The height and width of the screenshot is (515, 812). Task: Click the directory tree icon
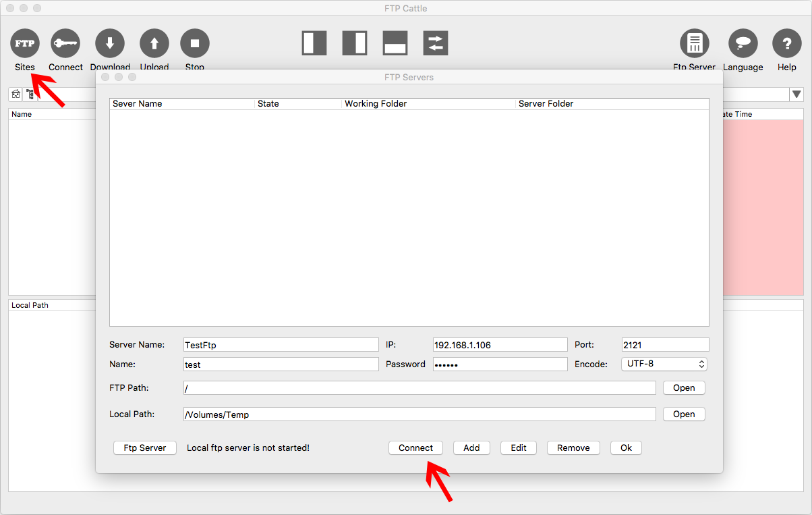pos(30,94)
